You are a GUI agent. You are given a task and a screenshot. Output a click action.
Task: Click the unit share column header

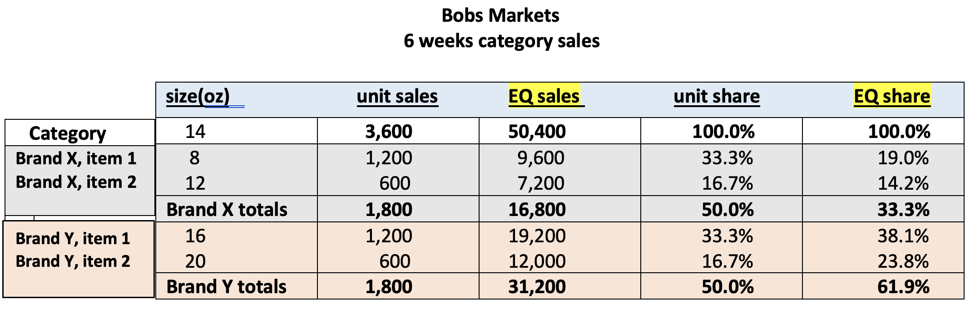click(x=717, y=97)
